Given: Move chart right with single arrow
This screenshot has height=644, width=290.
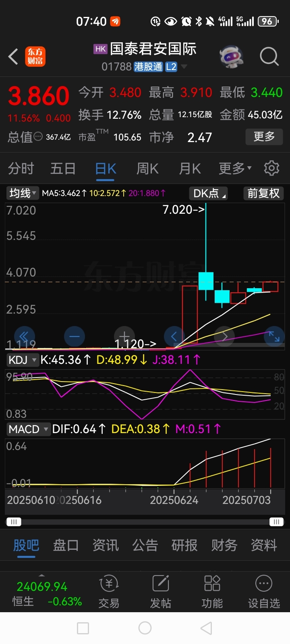Looking at the screenshot, I should pyautogui.click(x=224, y=336).
